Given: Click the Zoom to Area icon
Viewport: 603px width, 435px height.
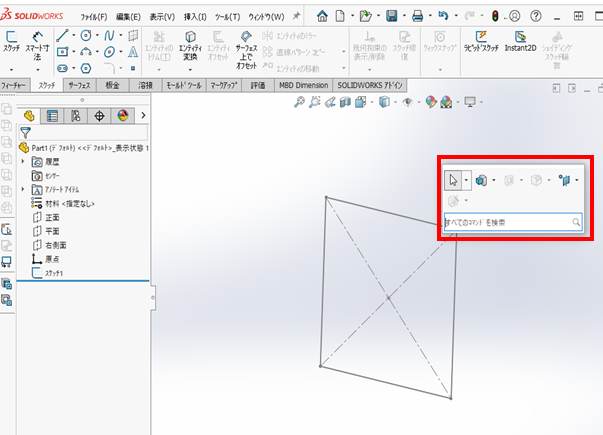Looking at the screenshot, I should tap(315, 102).
